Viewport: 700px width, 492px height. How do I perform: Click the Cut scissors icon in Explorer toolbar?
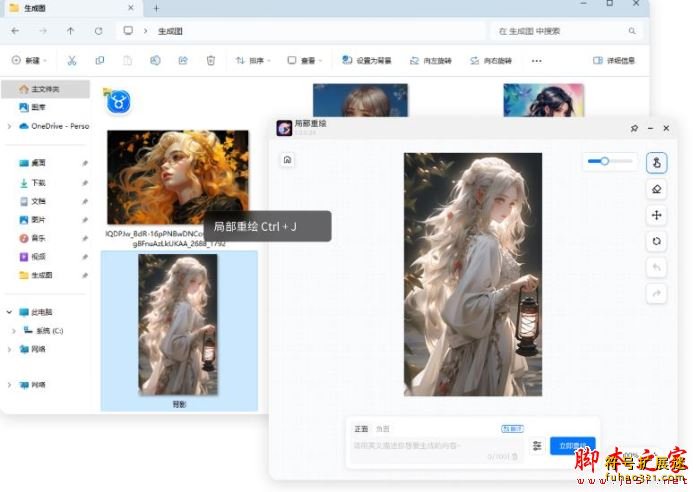(x=72, y=60)
